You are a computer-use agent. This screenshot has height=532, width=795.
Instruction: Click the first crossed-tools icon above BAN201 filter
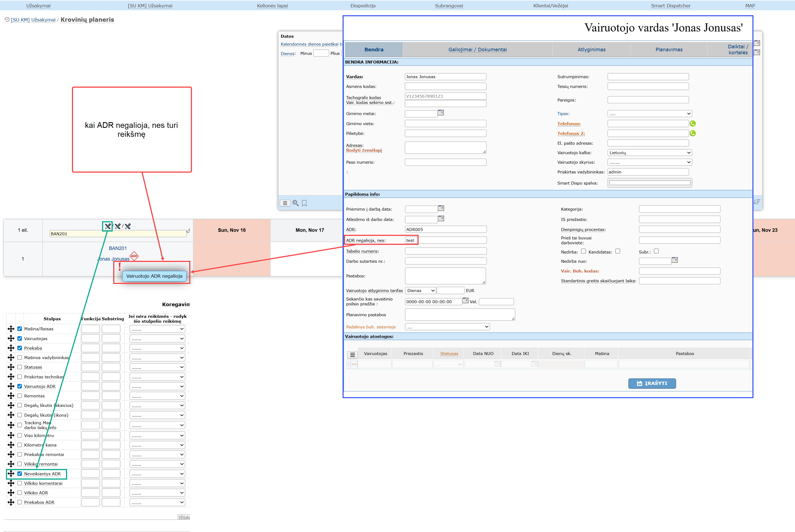pos(107,226)
